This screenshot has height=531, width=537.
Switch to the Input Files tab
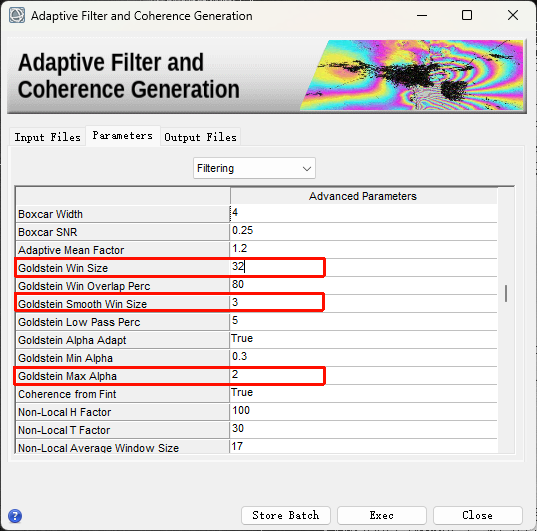(x=47, y=137)
